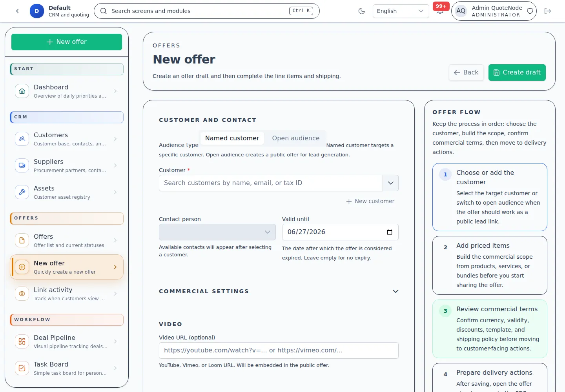Screen dimensions: 565x392
Task: Go to Customers menu item
Action: point(67,139)
